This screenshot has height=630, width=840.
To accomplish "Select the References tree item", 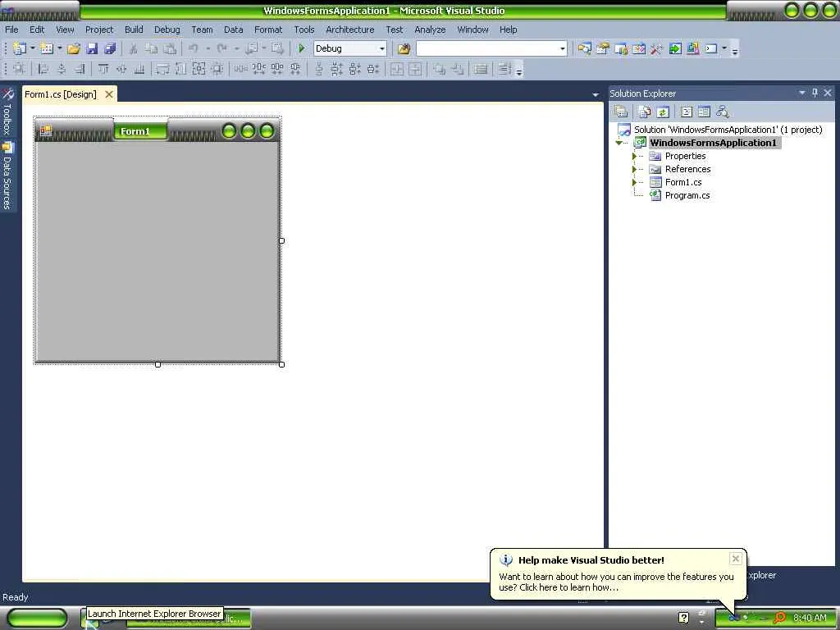I will pos(688,169).
